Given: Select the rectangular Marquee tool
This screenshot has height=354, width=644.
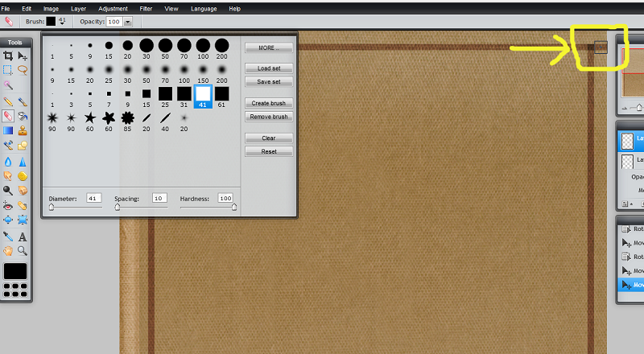Looking at the screenshot, I should (8, 70).
